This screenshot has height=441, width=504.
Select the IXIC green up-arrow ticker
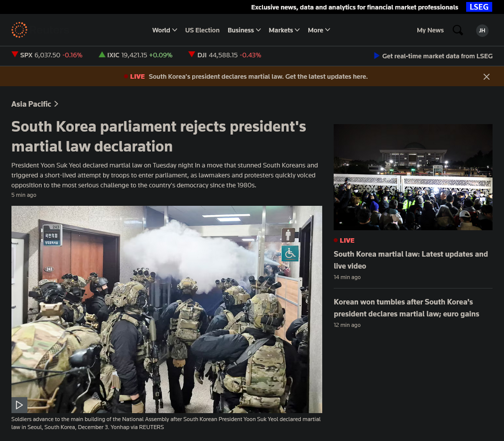(102, 55)
